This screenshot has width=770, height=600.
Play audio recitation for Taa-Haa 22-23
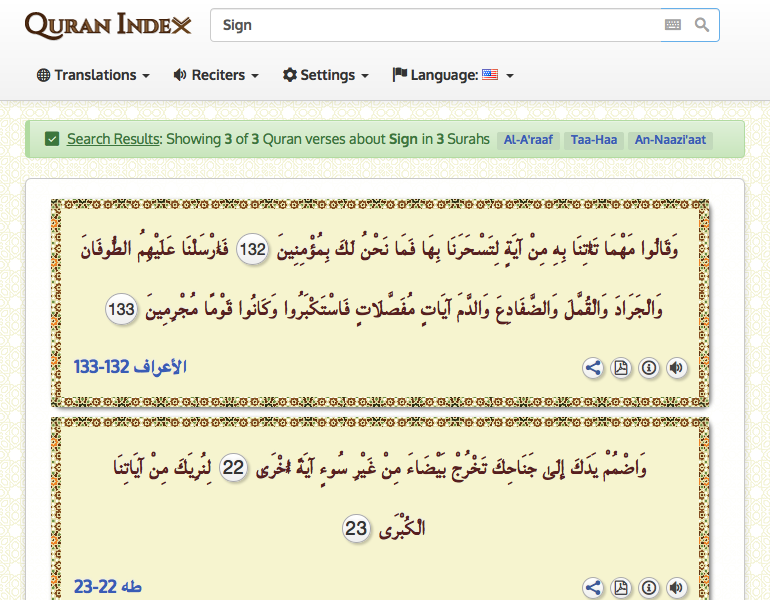pyautogui.click(x=677, y=588)
